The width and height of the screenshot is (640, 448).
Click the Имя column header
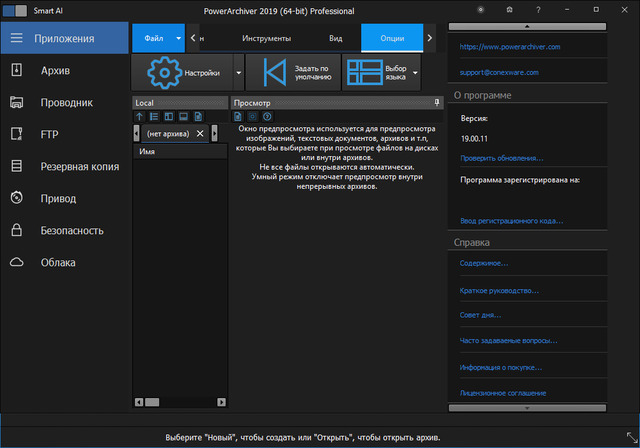coord(180,151)
